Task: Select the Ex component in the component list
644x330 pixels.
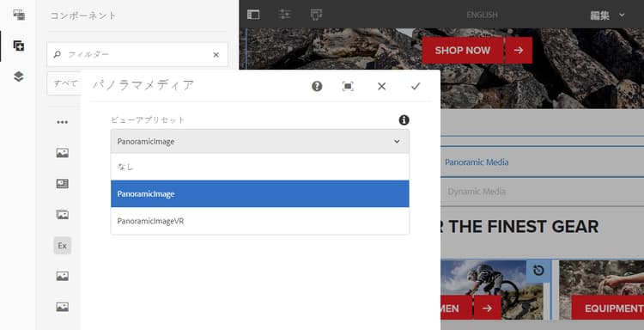Action: [63, 245]
